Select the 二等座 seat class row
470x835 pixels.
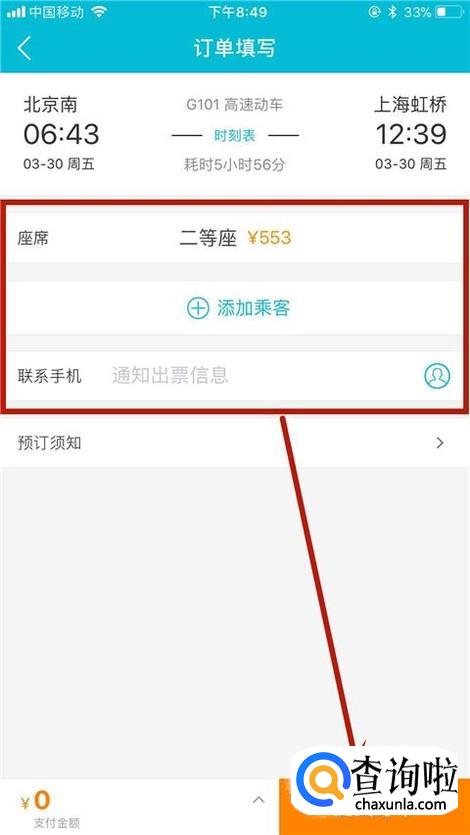pyautogui.click(x=235, y=238)
